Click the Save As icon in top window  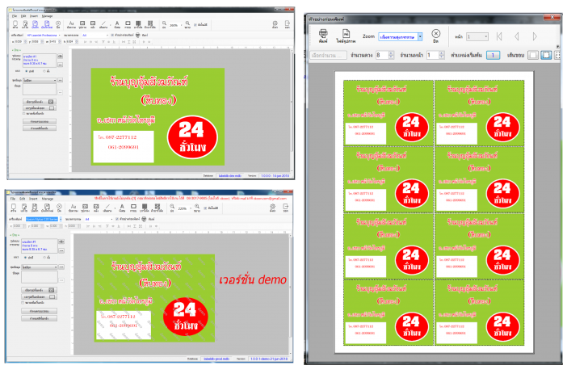pos(47,24)
